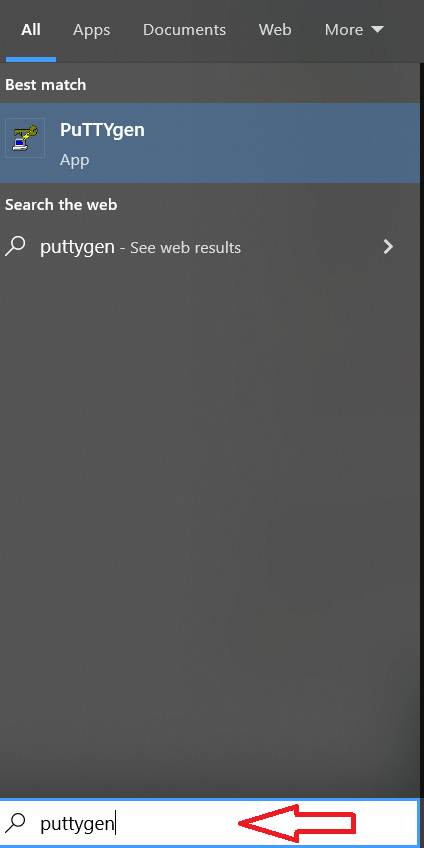Select the All tab
This screenshot has width=424, height=848.
click(31, 30)
